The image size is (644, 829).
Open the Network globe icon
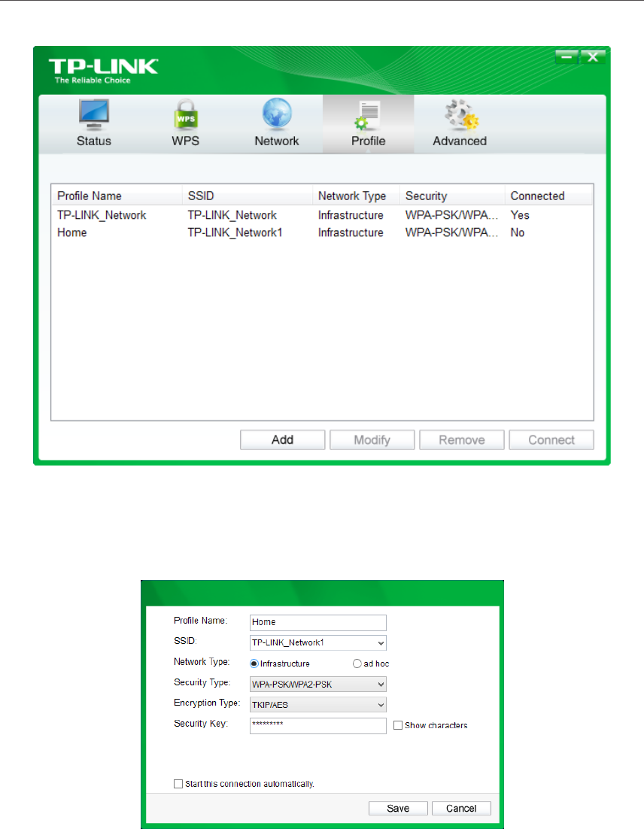277,114
